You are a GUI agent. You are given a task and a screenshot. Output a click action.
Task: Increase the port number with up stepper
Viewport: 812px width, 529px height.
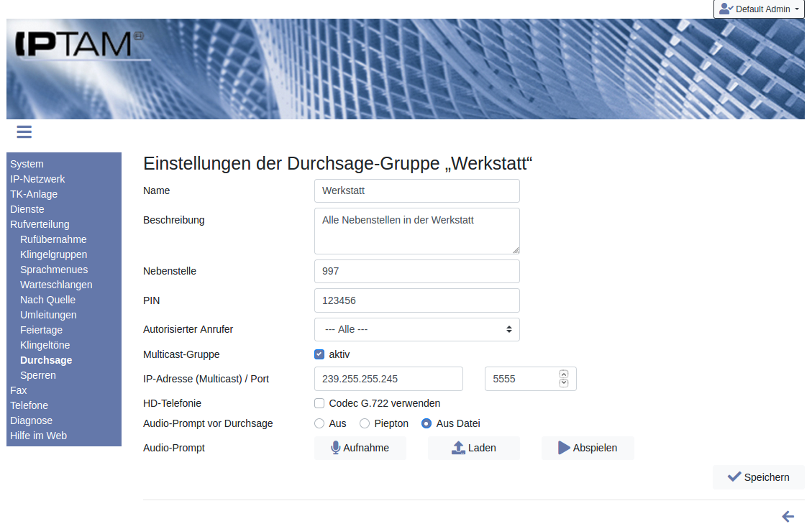tap(563, 374)
